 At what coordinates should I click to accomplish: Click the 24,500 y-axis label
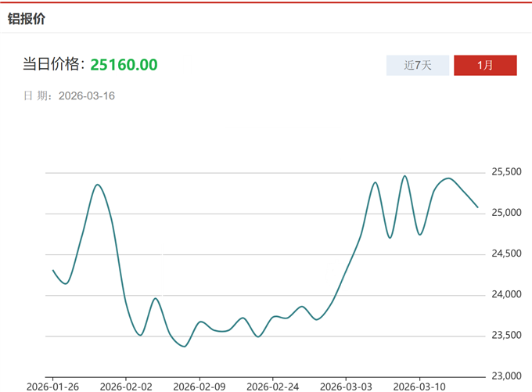point(506,254)
